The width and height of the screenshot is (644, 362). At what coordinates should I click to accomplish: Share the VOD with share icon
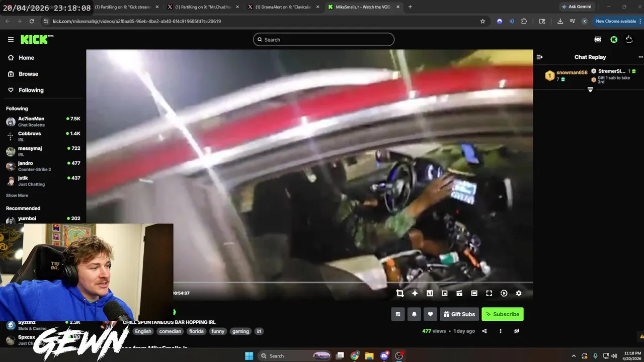point(485,331)
